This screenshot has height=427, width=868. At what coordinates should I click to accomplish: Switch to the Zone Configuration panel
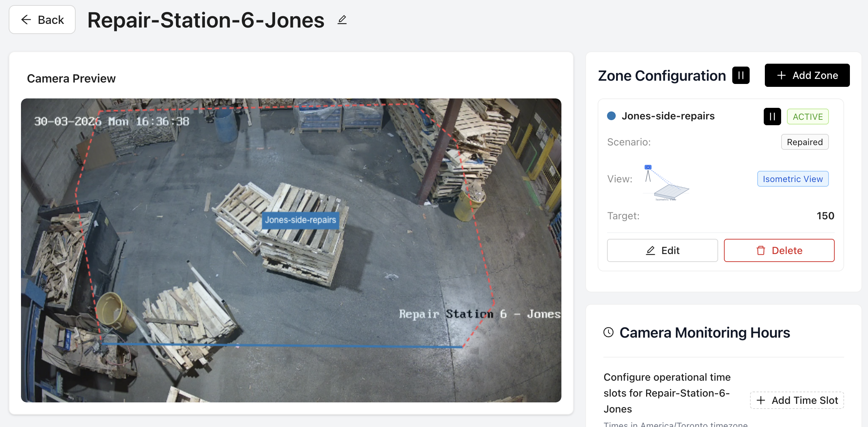[x=662, y=76]
